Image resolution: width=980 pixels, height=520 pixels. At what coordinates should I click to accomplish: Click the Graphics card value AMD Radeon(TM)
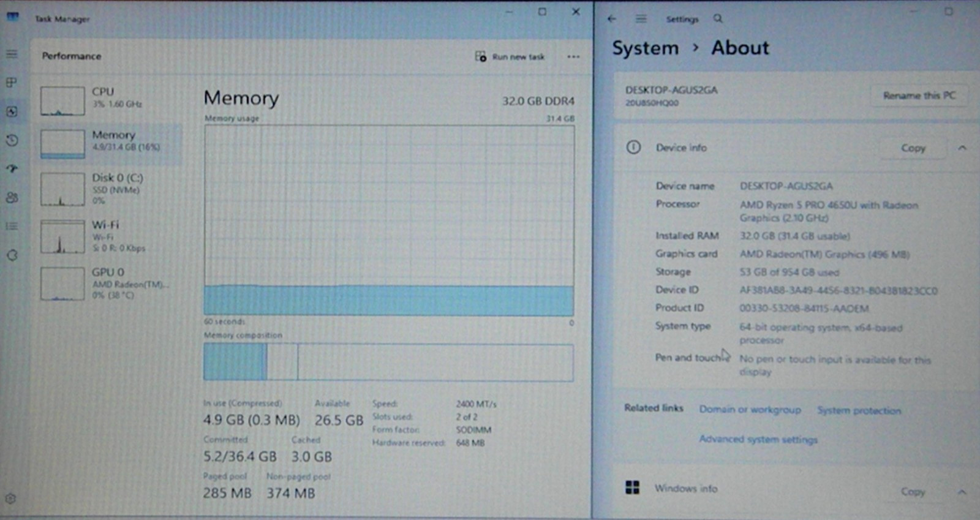pos(824,254)
